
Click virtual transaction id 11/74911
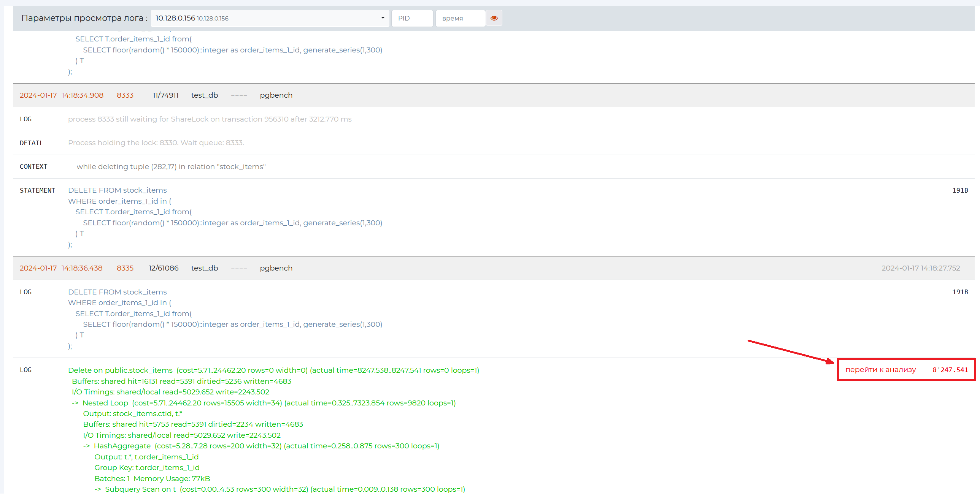point(165,95)
